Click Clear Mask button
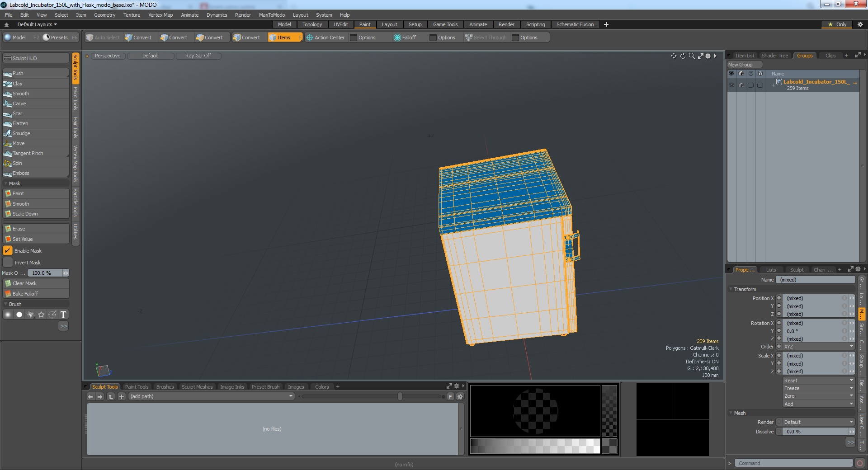Image resolution: width=868 pixels, height=470 pixels. tap(36, 283)
